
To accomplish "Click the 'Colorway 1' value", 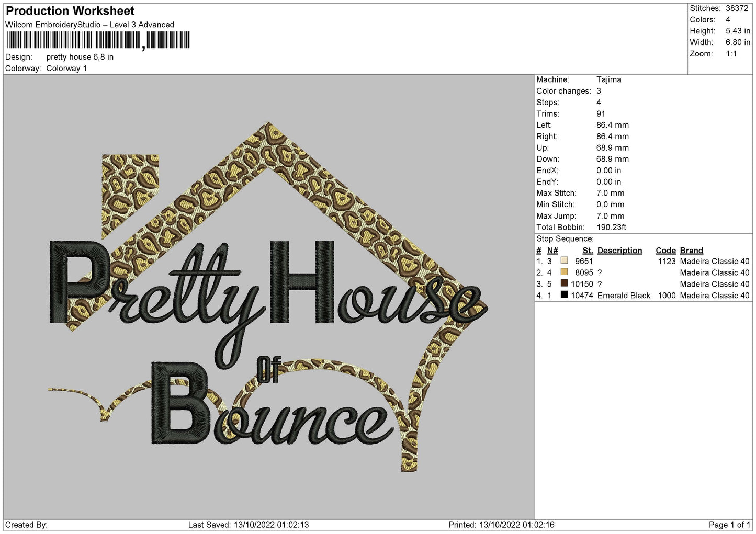I will 66,69.
